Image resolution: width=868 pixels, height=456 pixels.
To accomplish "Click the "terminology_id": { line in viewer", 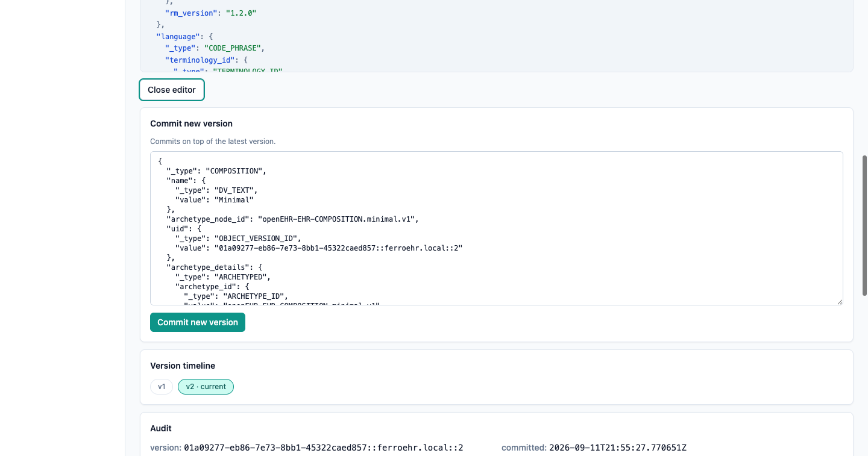I will [x=206, y=60].
